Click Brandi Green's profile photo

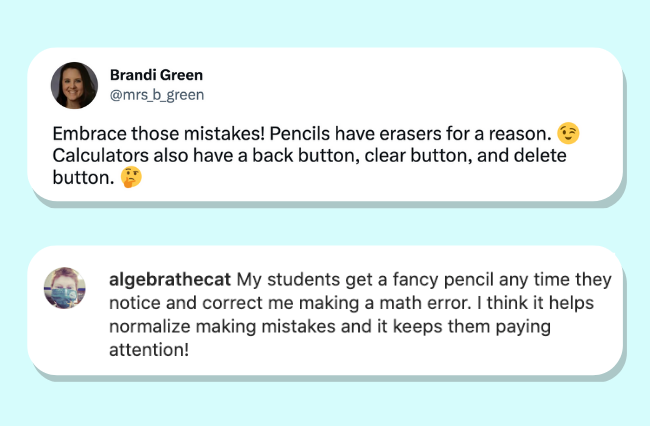(x=74, y=85)
